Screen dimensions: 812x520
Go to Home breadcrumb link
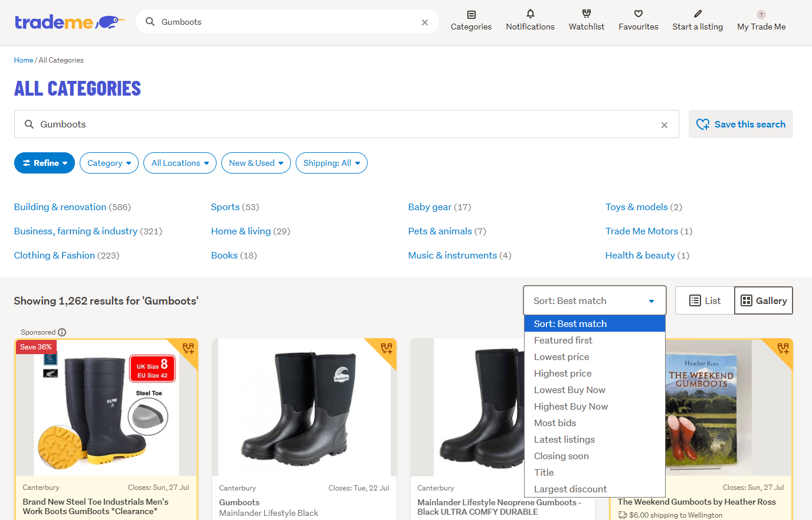(x=24, y=60)
